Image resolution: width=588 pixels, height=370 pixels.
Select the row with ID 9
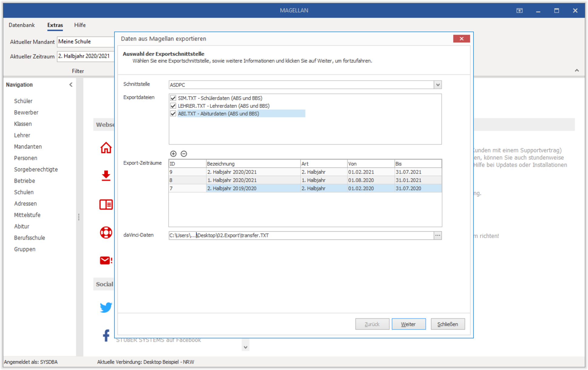tap(305, 172)
